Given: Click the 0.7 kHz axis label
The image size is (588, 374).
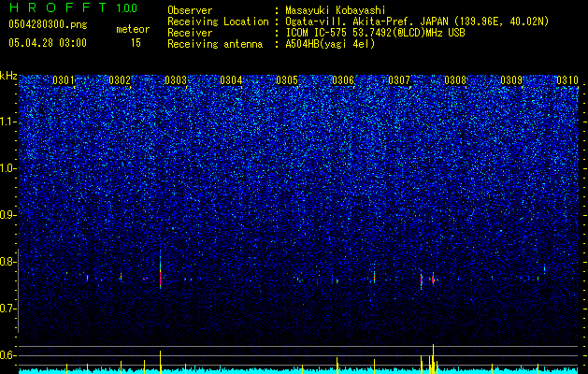Looking at the screenshot, I should coord(7,309).
